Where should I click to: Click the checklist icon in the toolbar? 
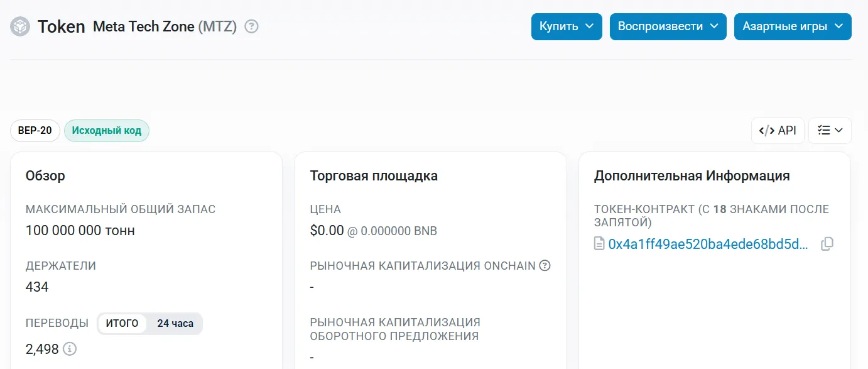(824, 131)
